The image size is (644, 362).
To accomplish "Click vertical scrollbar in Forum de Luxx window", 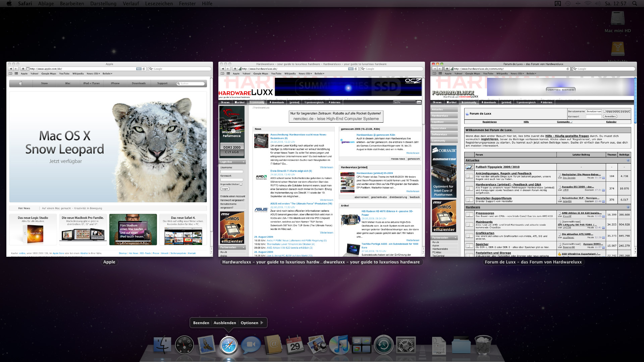I will pos(635,101).
